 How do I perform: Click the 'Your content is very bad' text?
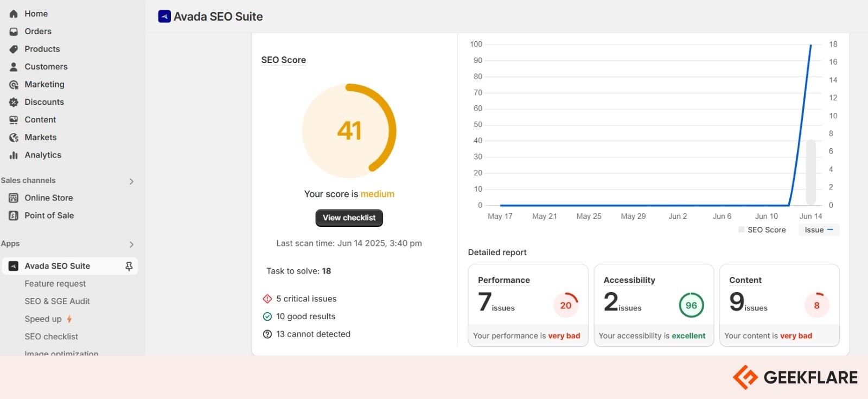pos(768,336)
